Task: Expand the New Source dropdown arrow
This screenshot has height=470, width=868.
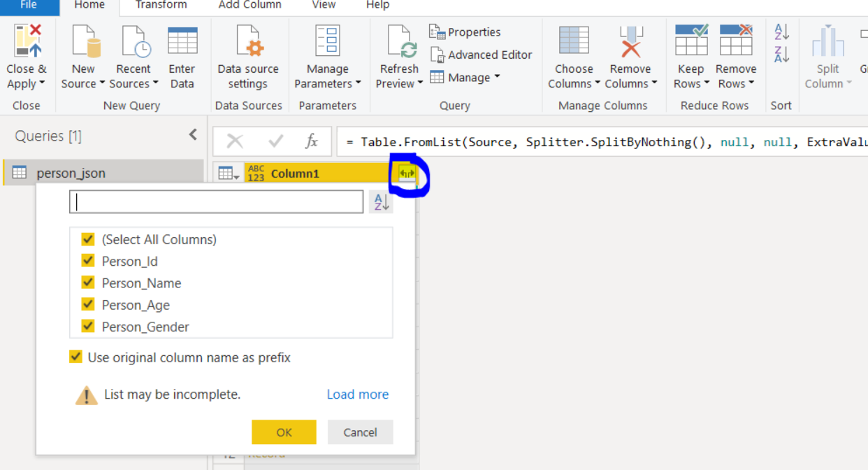Action: point(102,84)
